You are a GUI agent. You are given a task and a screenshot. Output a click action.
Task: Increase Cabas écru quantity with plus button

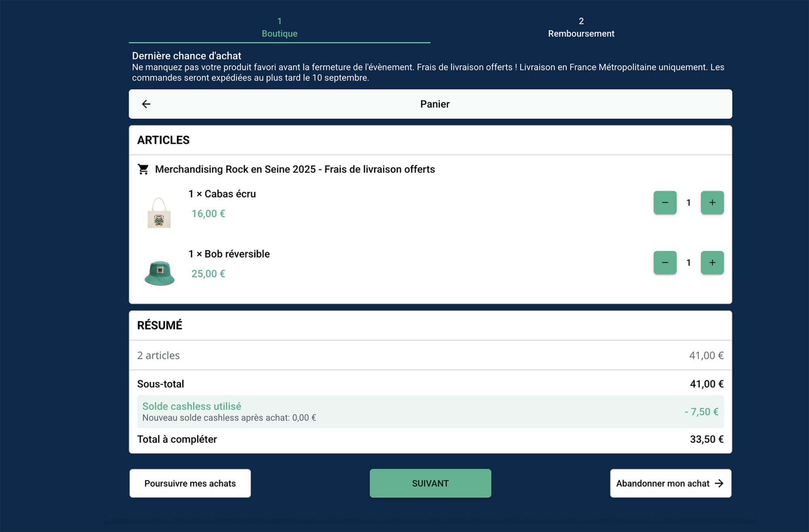tap(712, 203)
